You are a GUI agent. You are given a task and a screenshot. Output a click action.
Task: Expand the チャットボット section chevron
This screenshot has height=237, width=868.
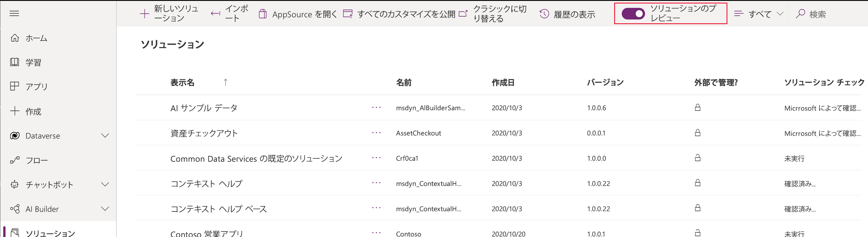[105, 184]
